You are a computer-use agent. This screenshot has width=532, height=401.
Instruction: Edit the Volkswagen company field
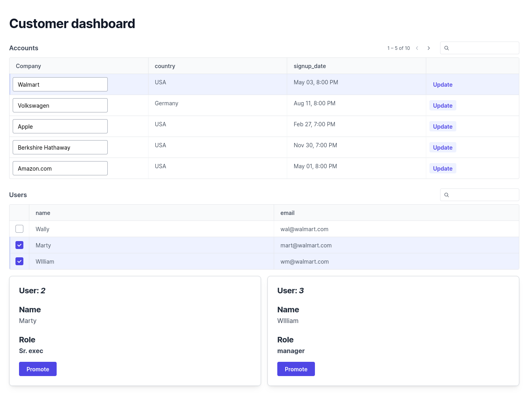(x=60, y=105)
